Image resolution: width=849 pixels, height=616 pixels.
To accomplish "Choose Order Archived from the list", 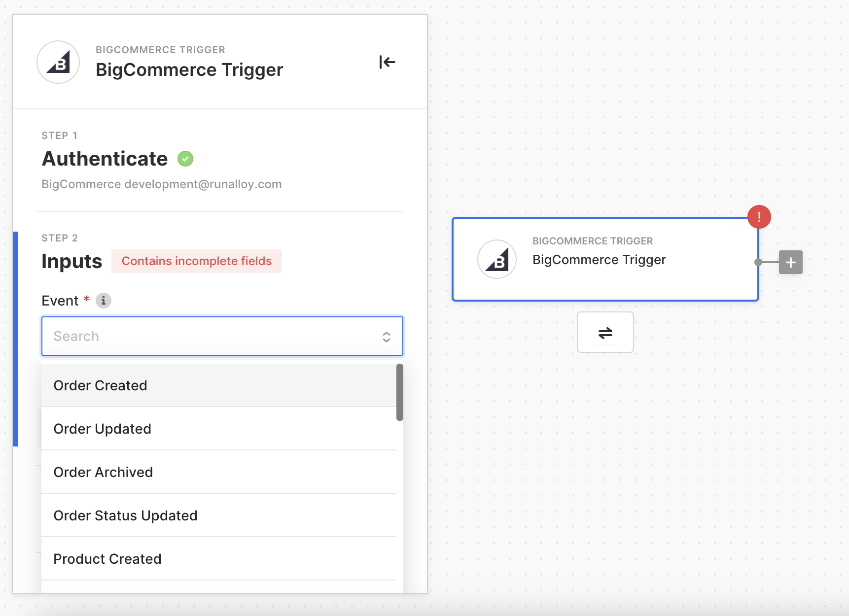I will click(x=219, y=472).
